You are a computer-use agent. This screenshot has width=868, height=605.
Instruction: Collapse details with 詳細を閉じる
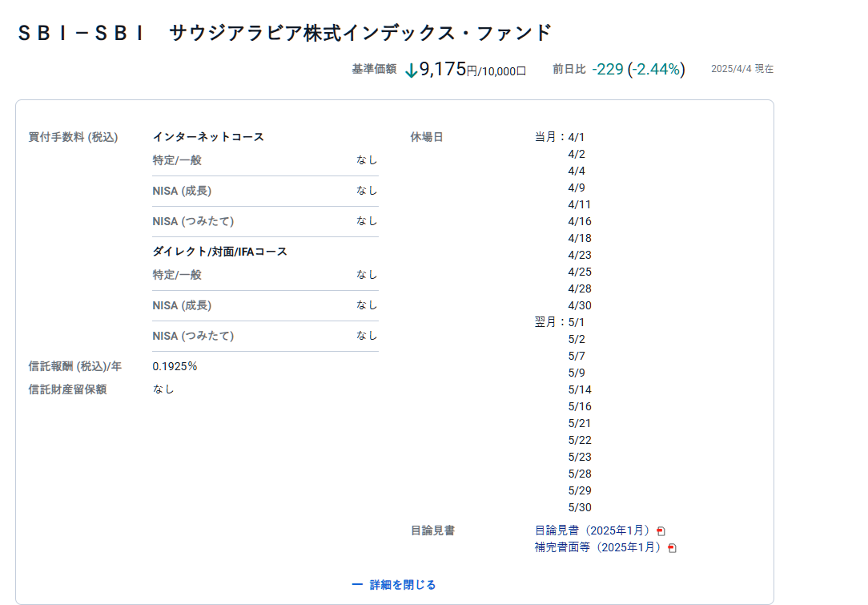click(x=402, y=585)
